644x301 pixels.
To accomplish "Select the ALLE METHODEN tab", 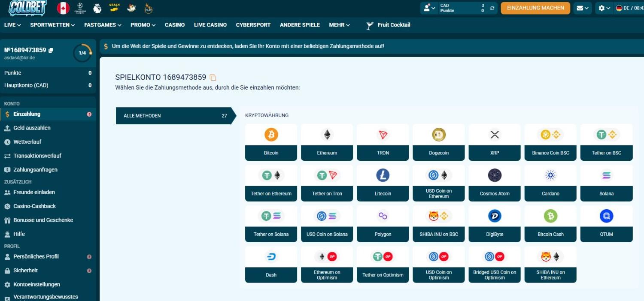I will (176, 116).
